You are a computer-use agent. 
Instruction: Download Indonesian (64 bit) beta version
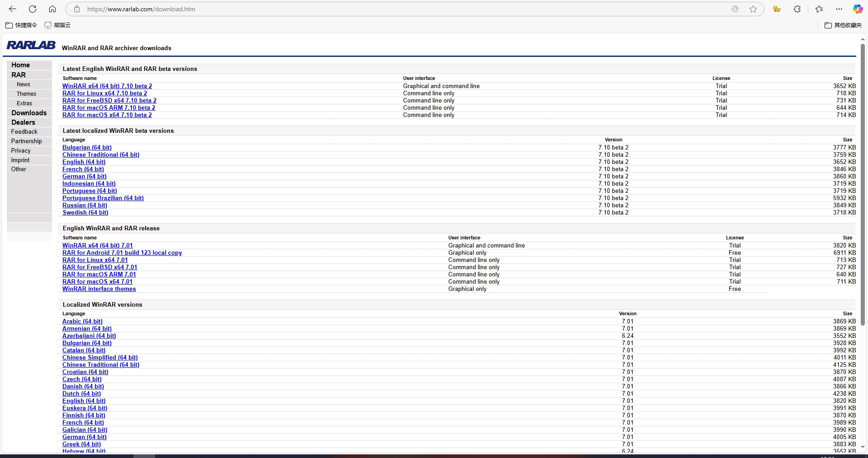click(x=89, y=184)
